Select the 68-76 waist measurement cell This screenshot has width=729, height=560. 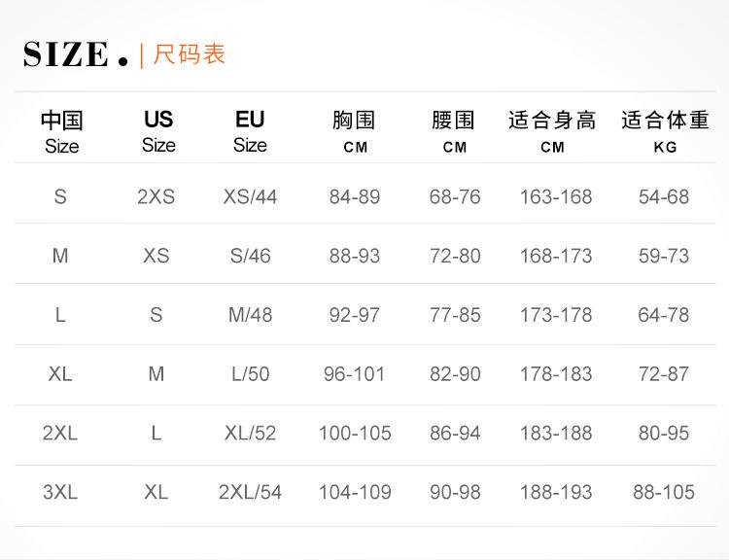[x=455, y=196]
